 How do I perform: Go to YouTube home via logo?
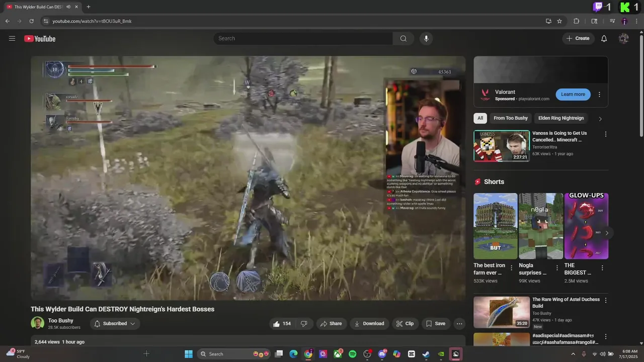[x=40, y=39]
